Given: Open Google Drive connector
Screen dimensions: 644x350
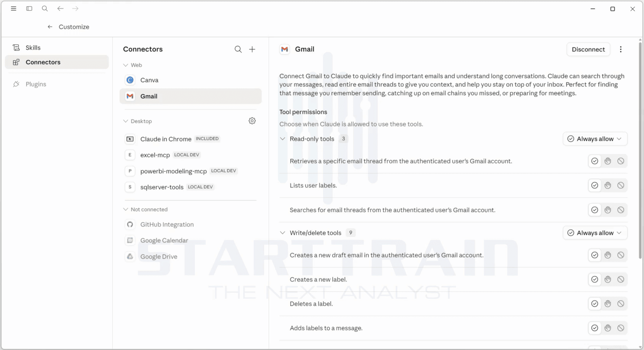Looking at the screenshot, I should pyautogui.click(x=191, y=257).
